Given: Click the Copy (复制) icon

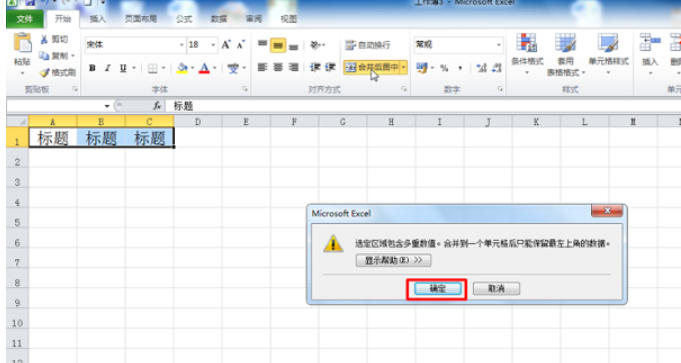Looking at the screenshot, I should coord(44,56).
